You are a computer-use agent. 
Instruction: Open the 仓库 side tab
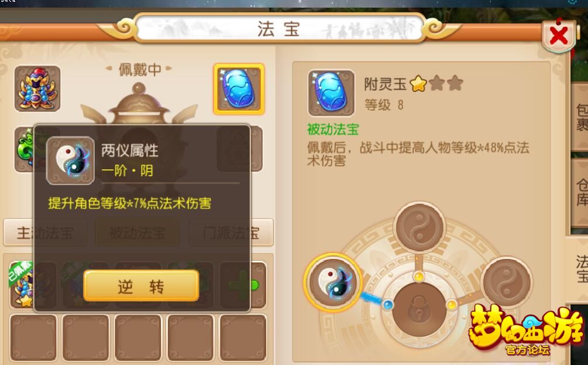pos(580,192)
